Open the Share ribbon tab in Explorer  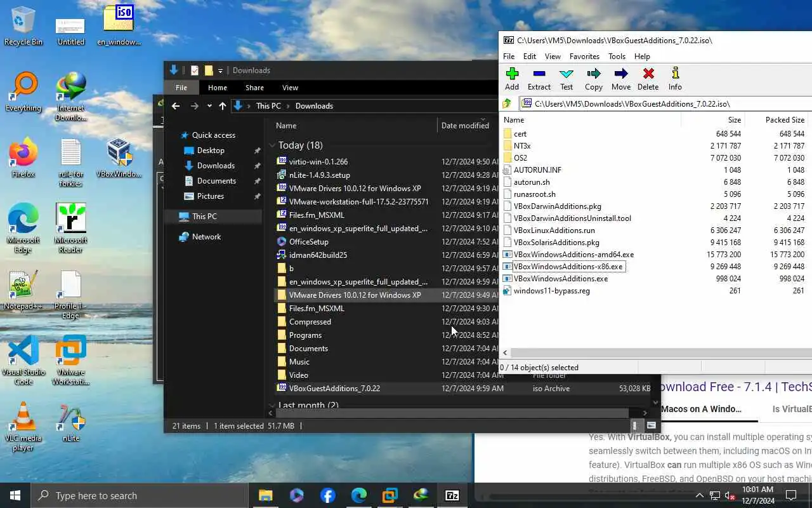pyautogui.click(x=254, y=88)
